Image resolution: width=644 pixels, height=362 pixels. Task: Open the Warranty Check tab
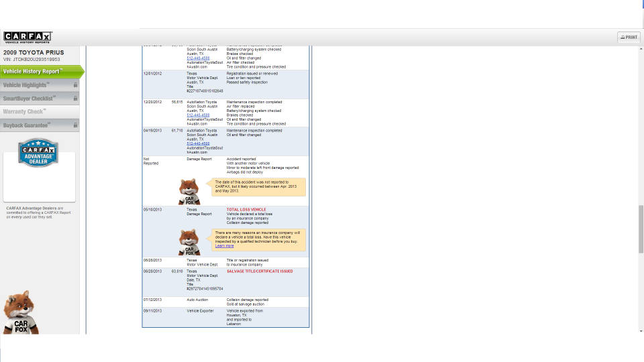click(40, 112)
